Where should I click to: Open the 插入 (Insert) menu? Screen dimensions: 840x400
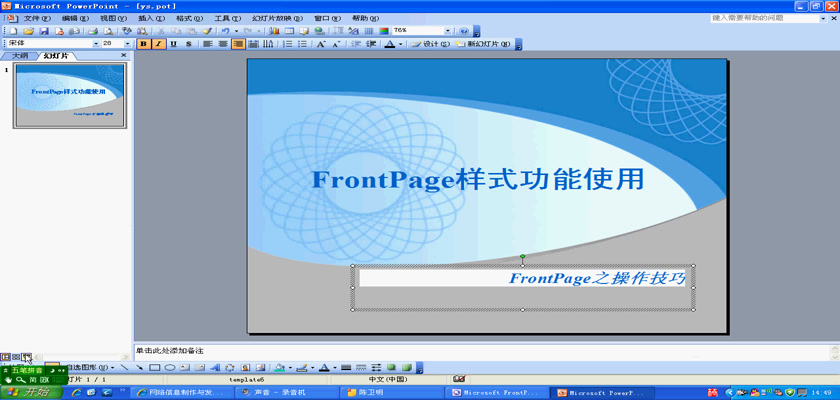click(x=152, y=18)
